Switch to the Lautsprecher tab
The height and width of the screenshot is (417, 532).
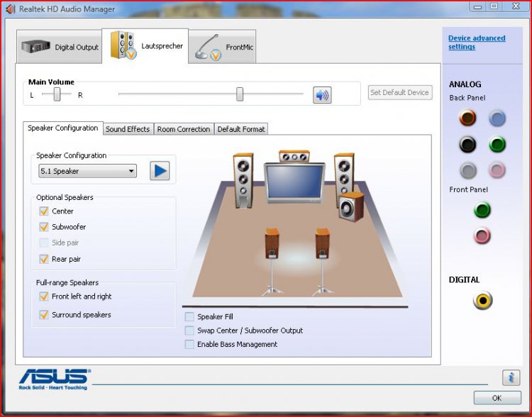point(145,46)
